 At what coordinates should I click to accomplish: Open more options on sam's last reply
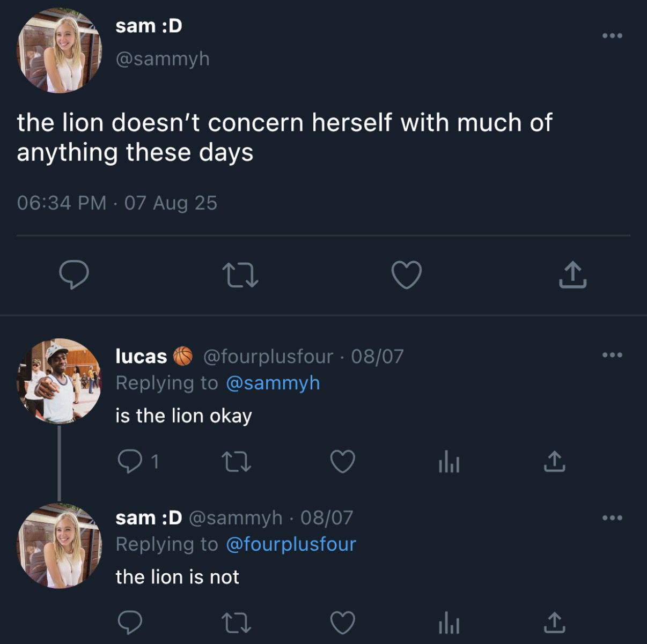(x=612, y=517)
